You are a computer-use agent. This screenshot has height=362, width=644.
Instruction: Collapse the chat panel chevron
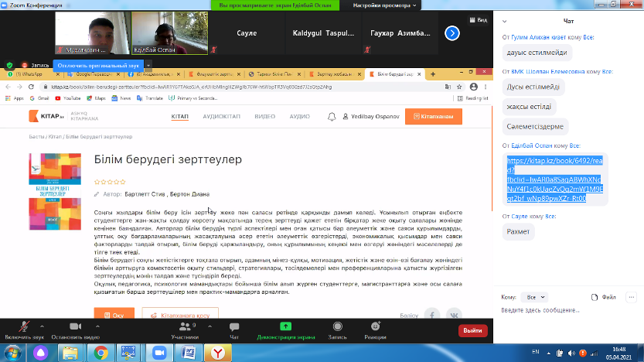pos(505,21)
